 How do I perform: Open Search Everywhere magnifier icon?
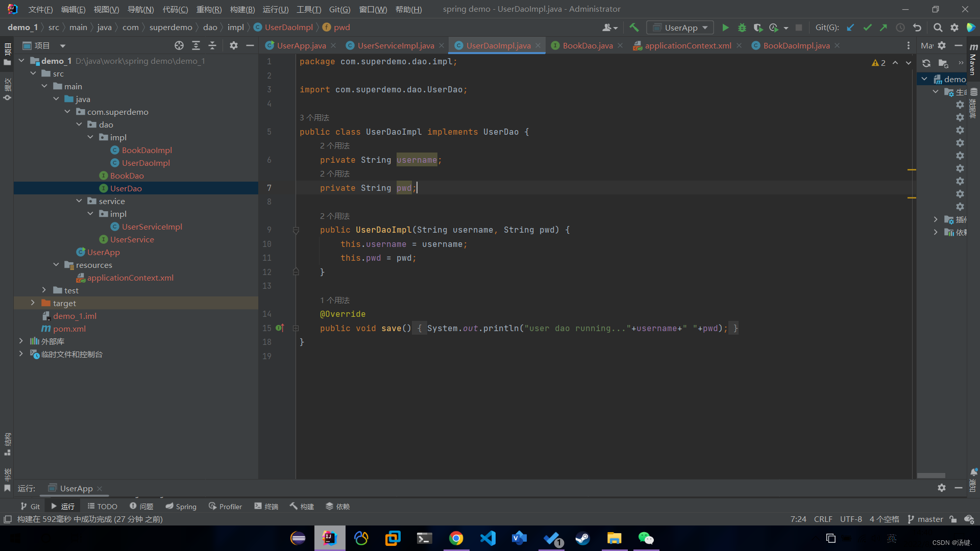click(x=938, y=28)
